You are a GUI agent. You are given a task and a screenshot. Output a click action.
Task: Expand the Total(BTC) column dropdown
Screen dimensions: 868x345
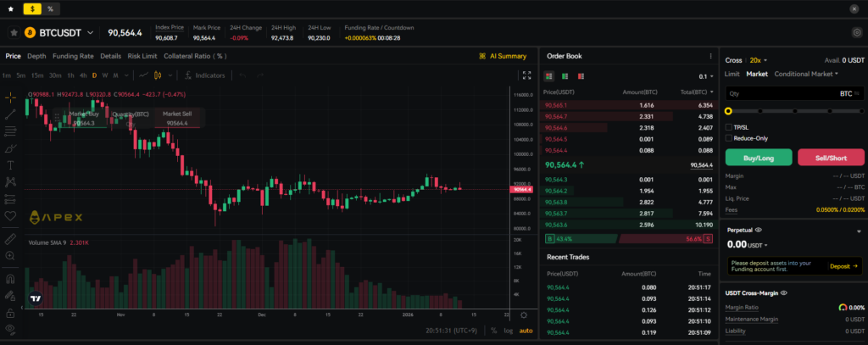click(x=711, y=92)
